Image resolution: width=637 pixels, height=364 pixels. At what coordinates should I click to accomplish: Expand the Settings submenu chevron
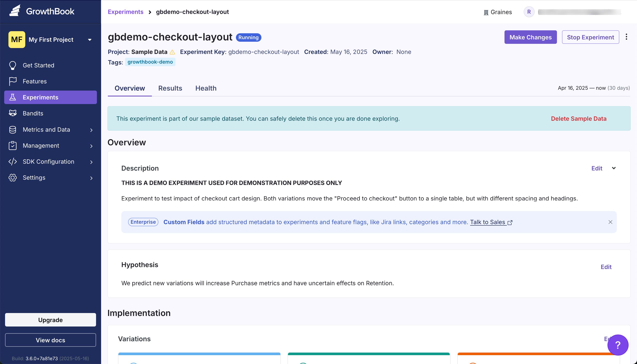click(x=91, y=178)
